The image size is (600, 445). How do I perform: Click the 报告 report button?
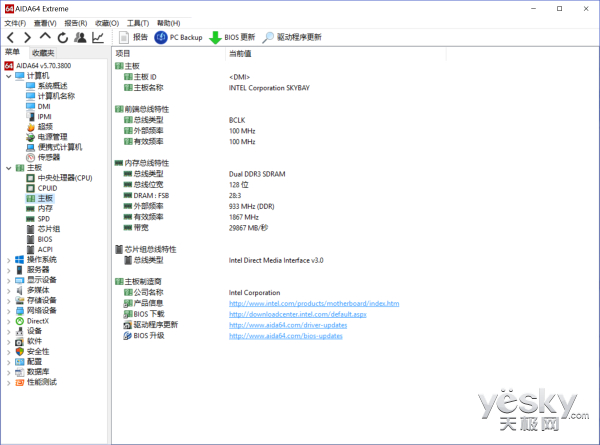[133, 37]
